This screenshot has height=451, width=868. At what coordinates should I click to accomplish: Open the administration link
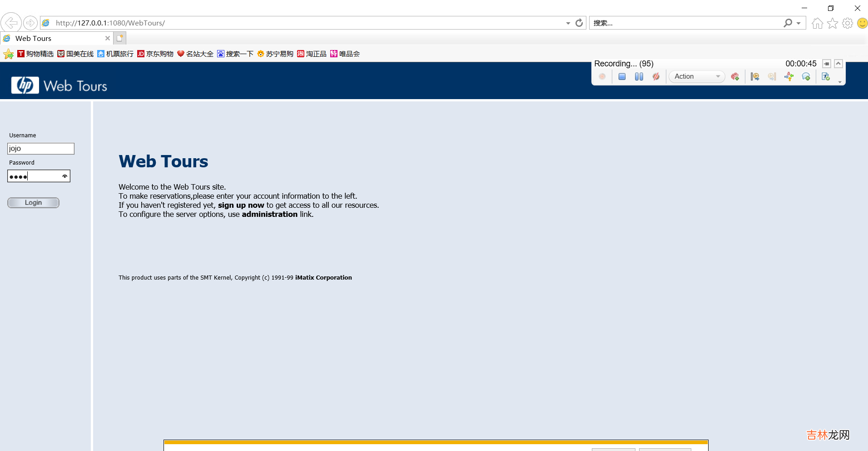point(269,215)
